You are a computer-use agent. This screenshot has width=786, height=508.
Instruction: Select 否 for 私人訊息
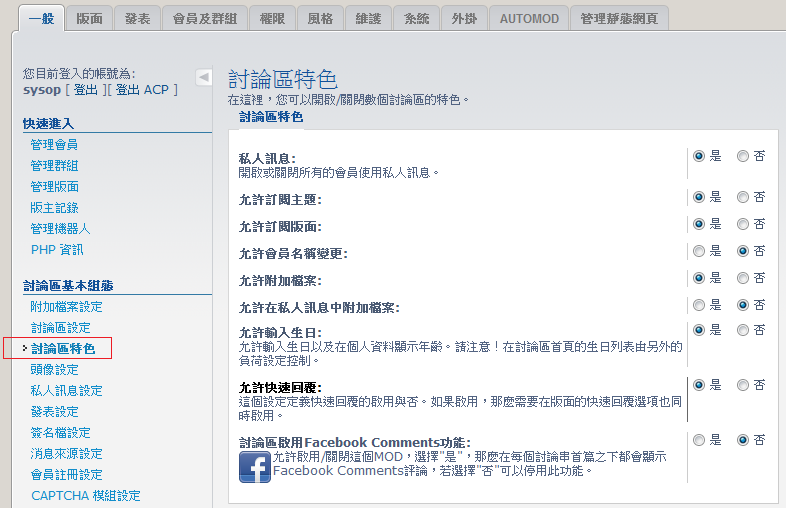[743, 156]
